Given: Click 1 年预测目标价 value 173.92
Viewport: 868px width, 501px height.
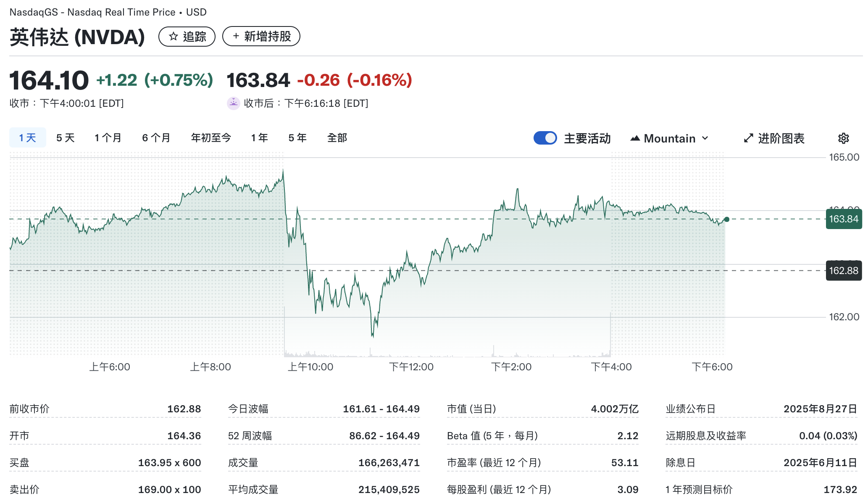Looking at the screenshot, I should [x=840, y=490].
